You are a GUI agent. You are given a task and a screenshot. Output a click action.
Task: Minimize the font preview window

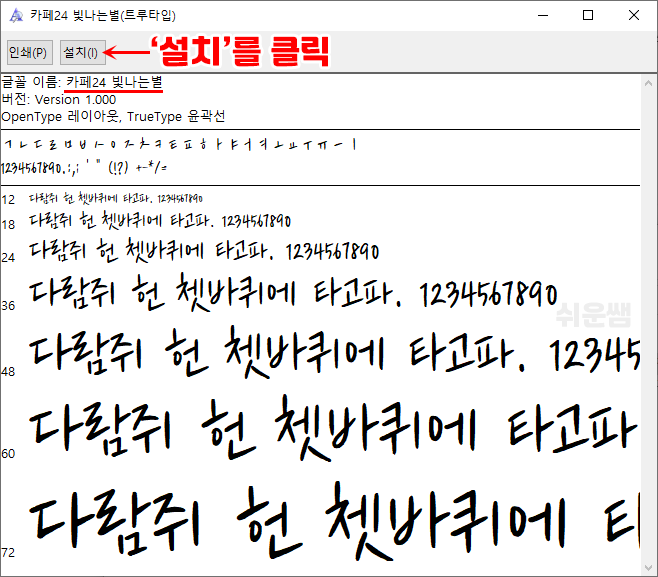(543, 16)
